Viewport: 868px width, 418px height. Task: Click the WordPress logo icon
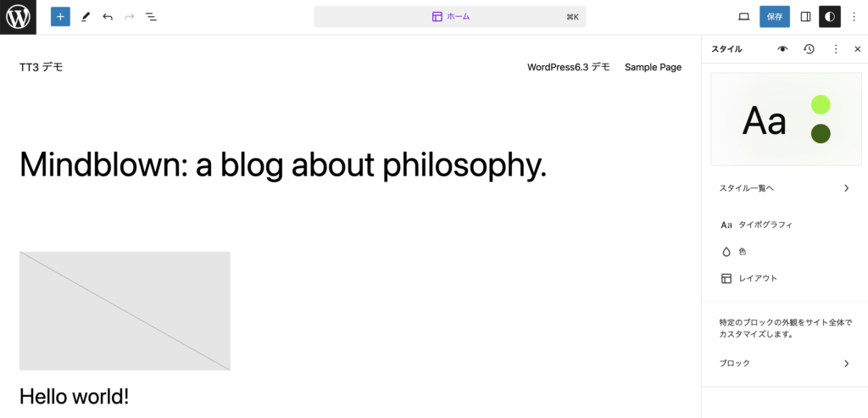(x=18, y=17)
